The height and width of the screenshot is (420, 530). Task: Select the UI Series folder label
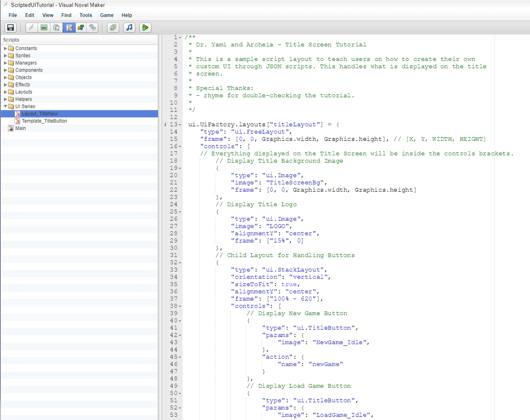tap(25, 106)
